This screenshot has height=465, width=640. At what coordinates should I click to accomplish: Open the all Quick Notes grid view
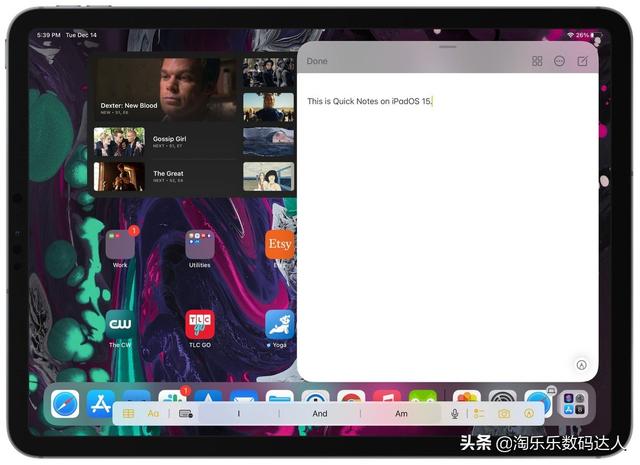pyautogui.click(x=537, y=61)
